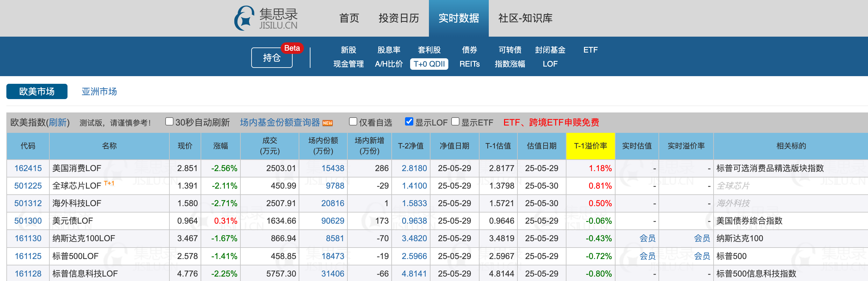Go to 封闭基金 section
The image size is (868, 281).
tap(550, 50)
